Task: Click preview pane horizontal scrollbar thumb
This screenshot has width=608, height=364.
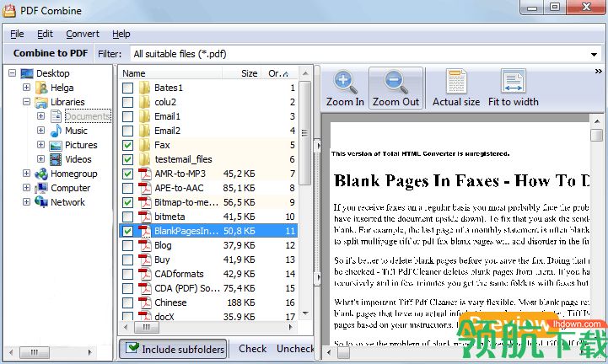Action: [x=343, y=352]
